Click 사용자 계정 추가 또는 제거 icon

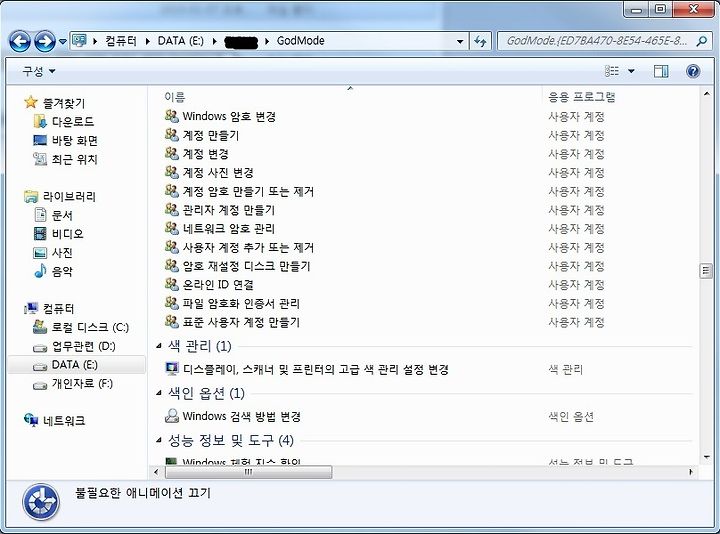point(172,247)
